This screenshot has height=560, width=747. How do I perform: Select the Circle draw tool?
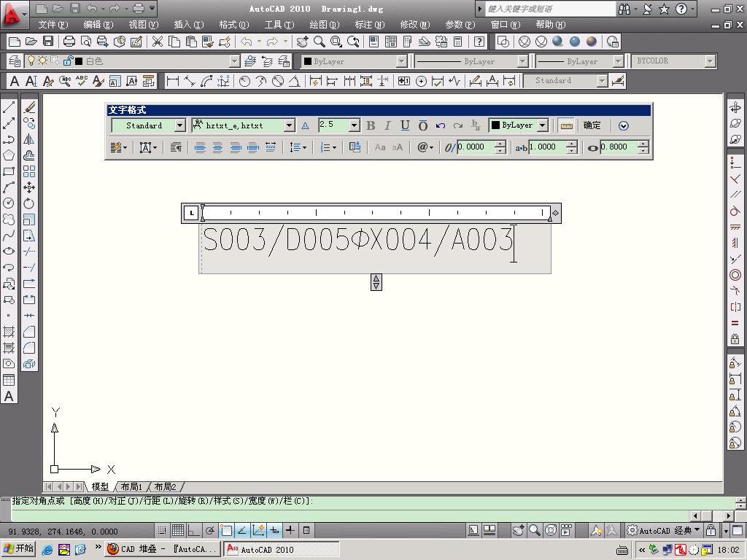tap(9, 203)
